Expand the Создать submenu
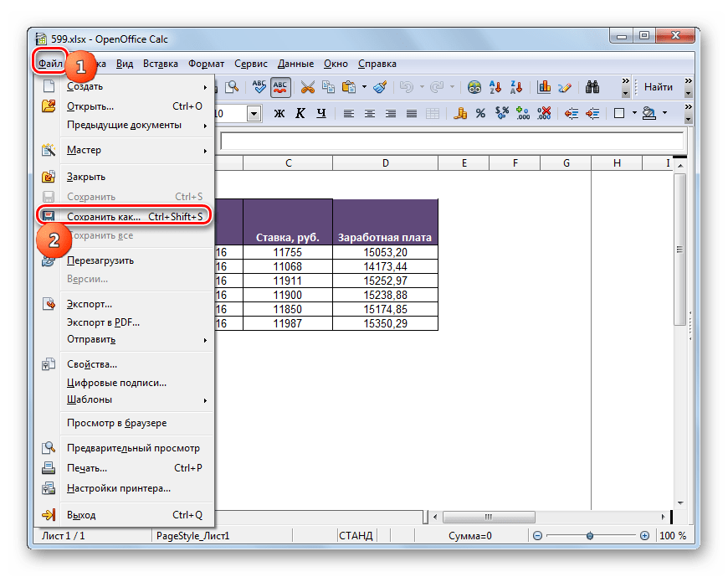This screenshot has height=577, width=728. point(124,86)
